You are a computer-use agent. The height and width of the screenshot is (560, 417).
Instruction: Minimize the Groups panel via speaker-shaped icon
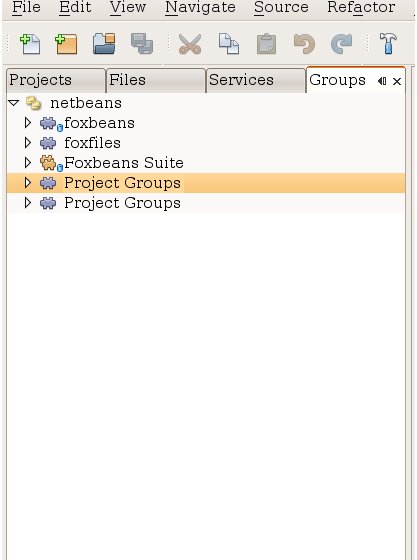point(382,81)
